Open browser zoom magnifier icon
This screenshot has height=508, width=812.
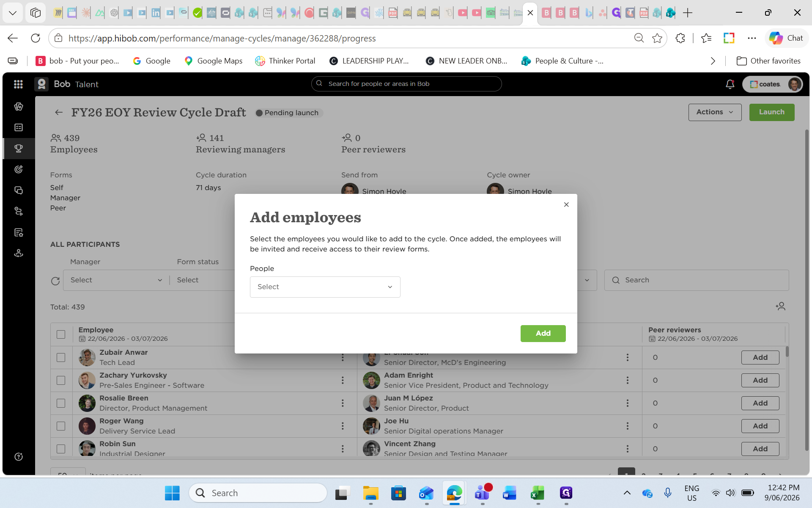(639, 38)
